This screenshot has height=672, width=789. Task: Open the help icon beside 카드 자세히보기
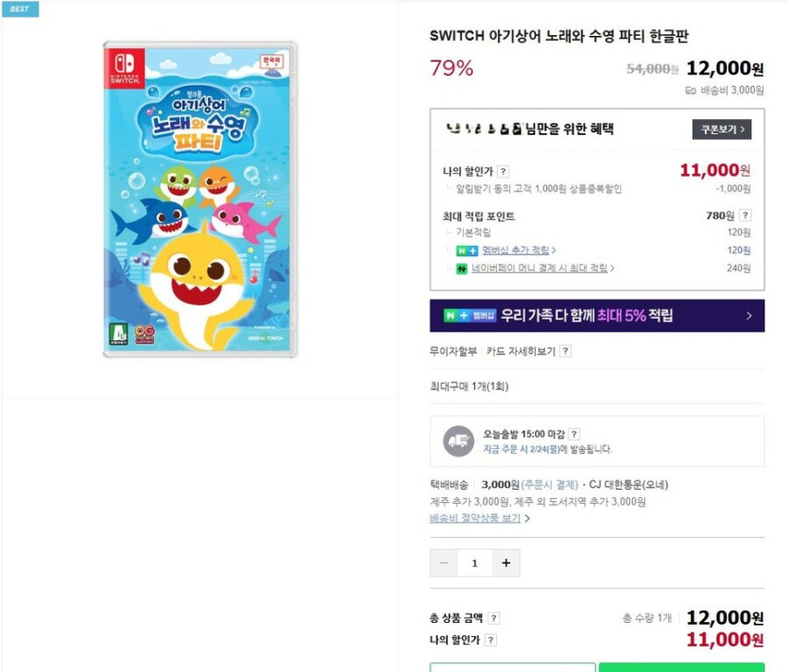(565, 351)
